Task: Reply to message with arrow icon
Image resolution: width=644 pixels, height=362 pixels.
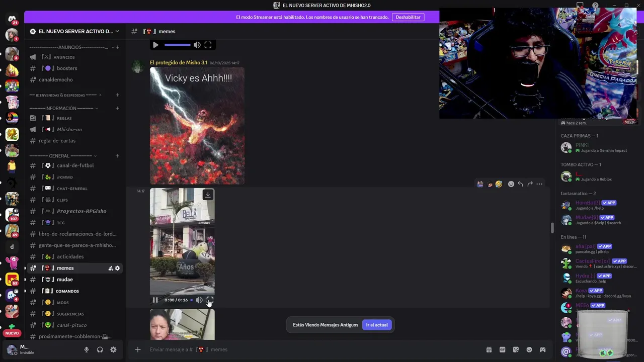Action: (x=520, y=184)
